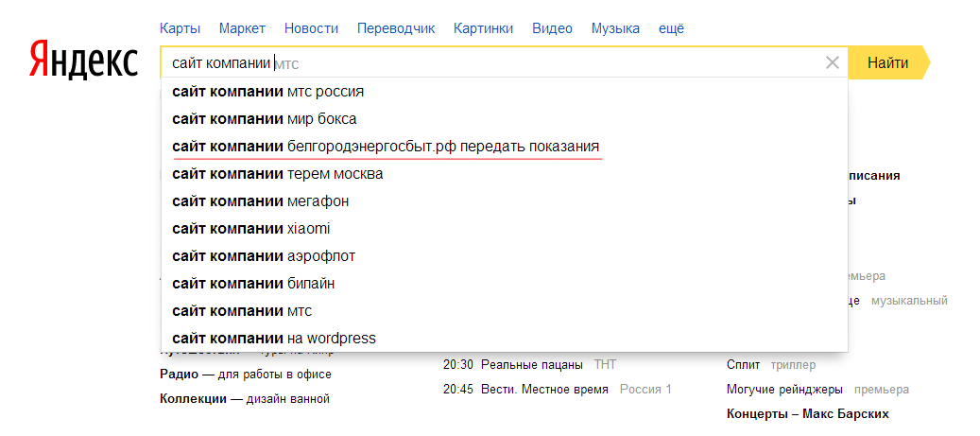The width and height of the screenshot is (980, 436).
Task: Select suggestion сайт компании на wordpress
Action: coord(505,339)
